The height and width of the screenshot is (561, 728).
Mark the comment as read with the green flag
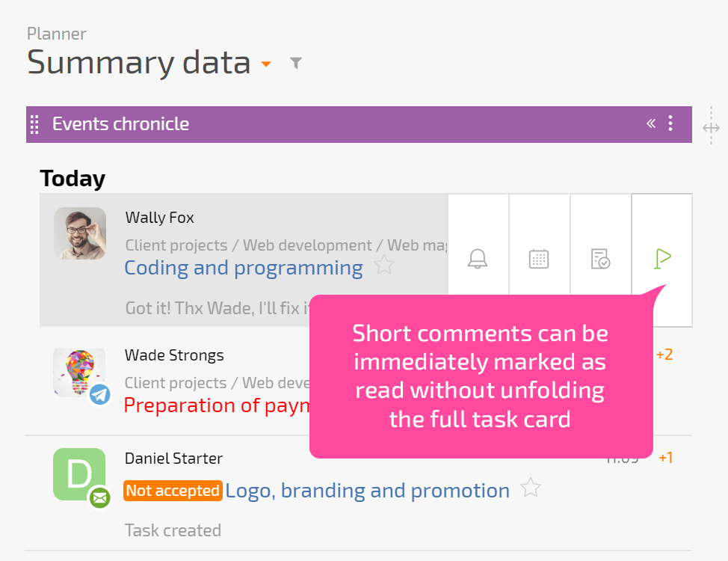click(662, 259)
